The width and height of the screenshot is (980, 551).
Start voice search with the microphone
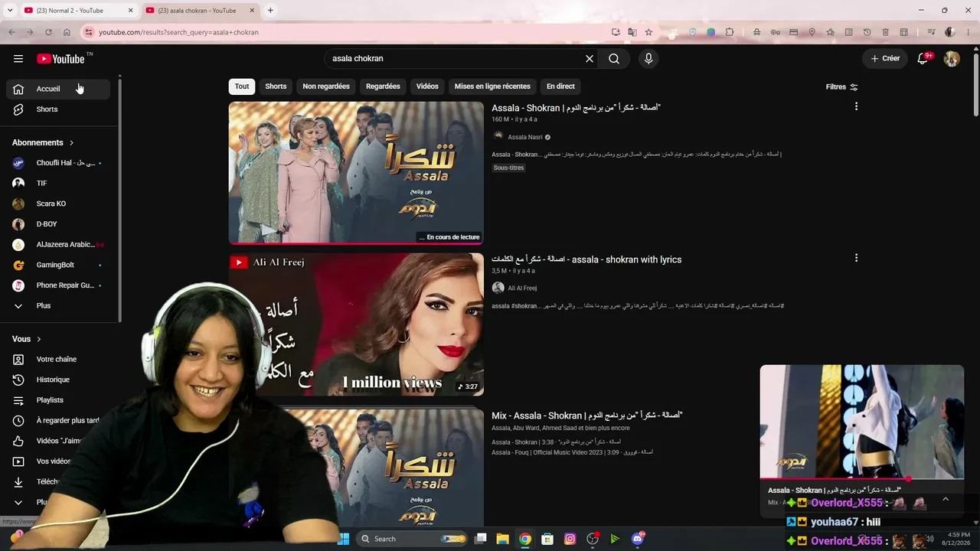click(648, 59)
